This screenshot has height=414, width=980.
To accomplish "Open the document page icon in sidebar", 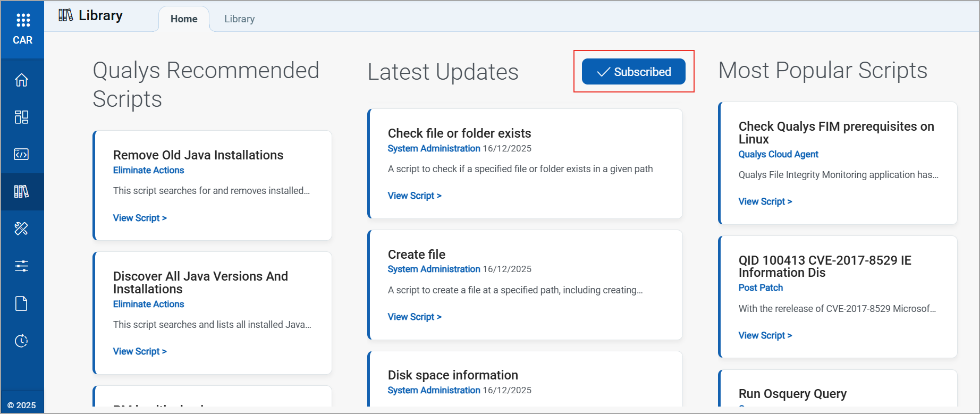I will [x=22, y=303].
